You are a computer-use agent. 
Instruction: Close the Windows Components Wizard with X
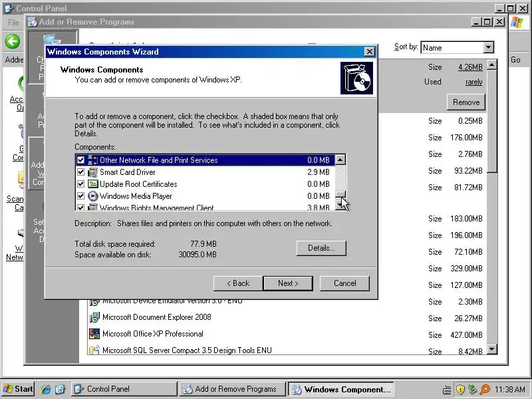[x=369, y=52]
